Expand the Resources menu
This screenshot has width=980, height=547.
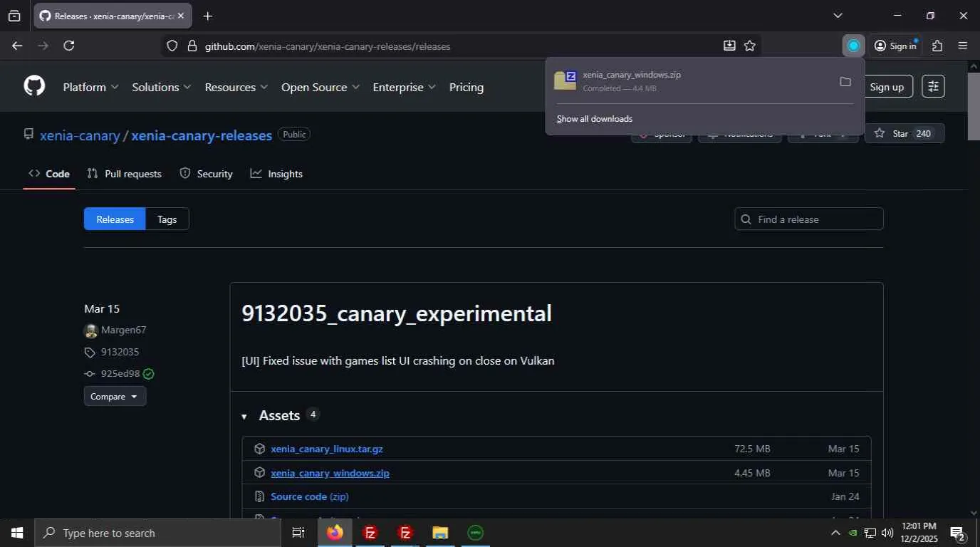(x=236, y=87)
